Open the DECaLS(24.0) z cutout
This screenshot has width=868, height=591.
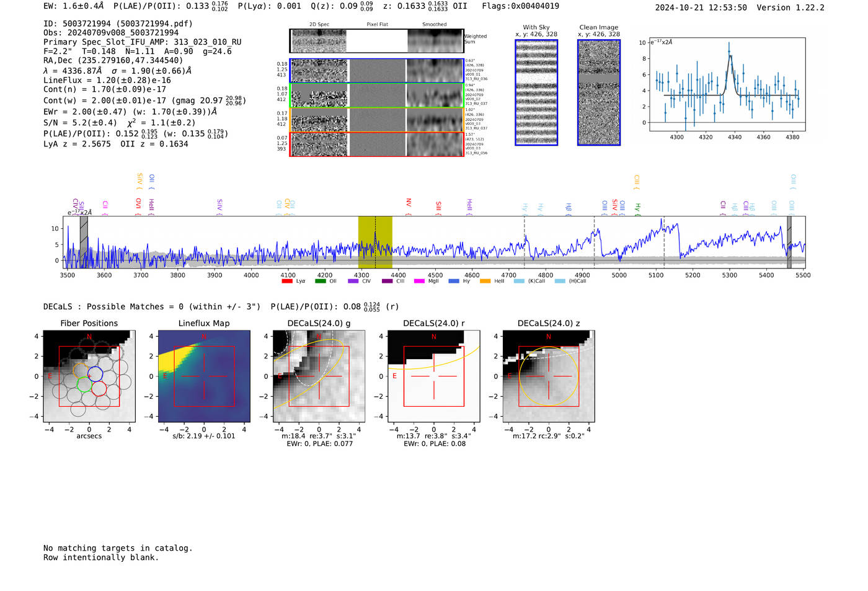tap(548, 376)
